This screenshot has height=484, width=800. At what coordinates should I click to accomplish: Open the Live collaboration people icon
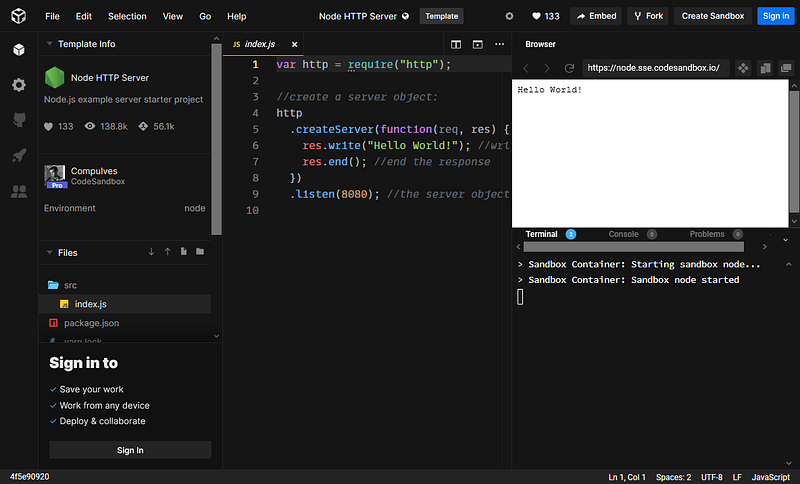19,191
